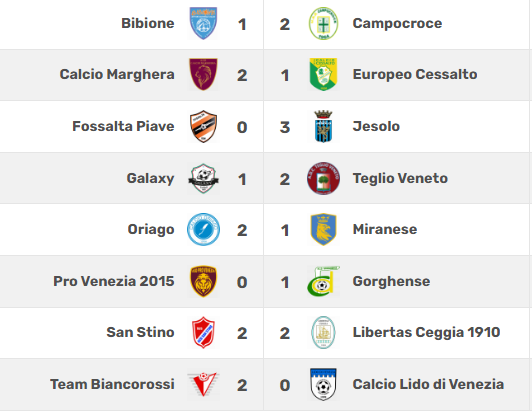Screen dimensions: 532x412
Task: Click the Campocroce green cross crest
Action: [323, 23]
